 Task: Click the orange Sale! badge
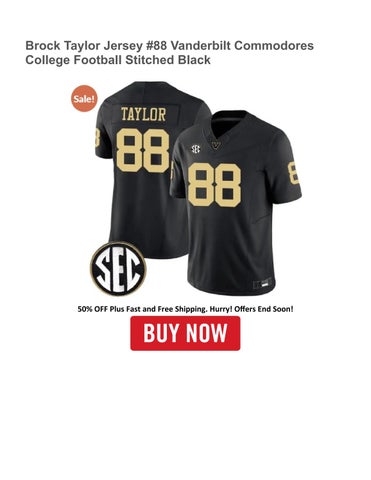pos(84,98)
